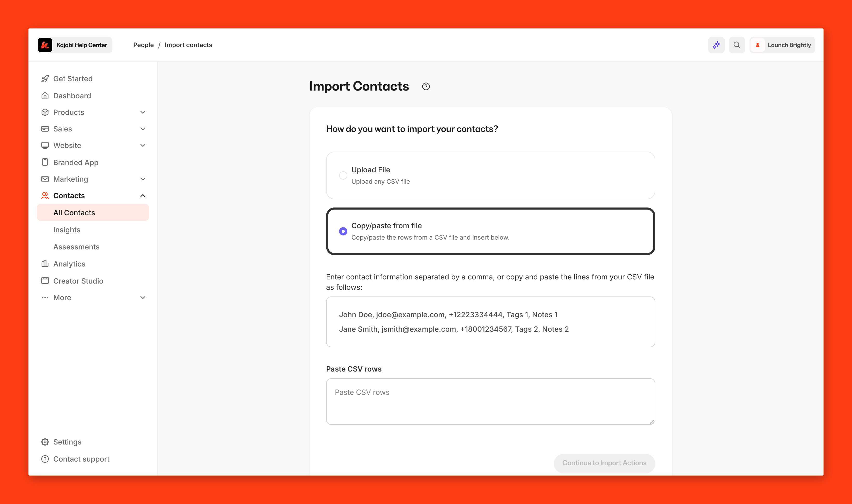The width and height of the screenshot is (852, 504).
Task: Expand the More menu chevron
Action: pyautogui.click(x=143, y=298)
